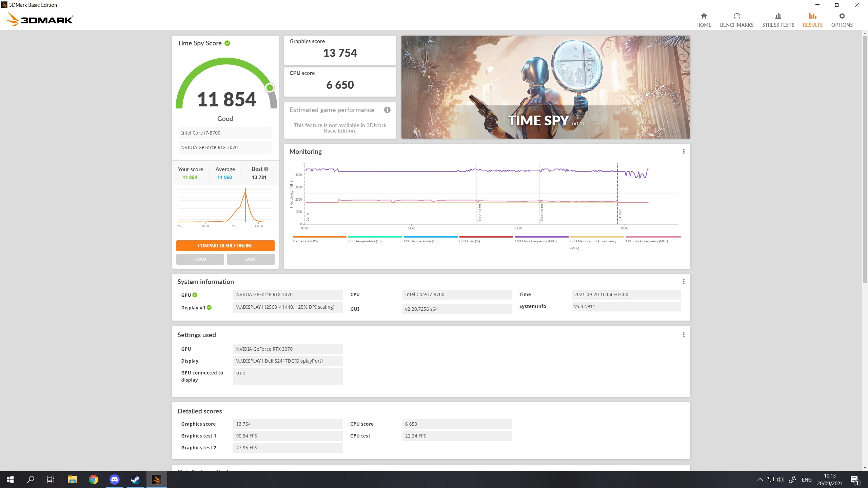Screen dimensions: 868x488
Task: Click the Display resolution field 2560 × 1440
Action: coord(288,307)
